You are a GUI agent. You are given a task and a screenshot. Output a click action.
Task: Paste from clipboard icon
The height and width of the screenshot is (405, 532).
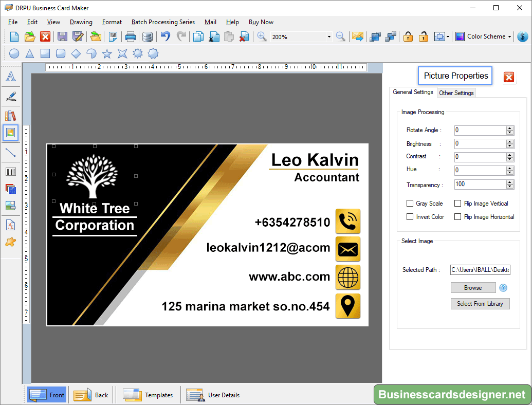tap(229, 36)
